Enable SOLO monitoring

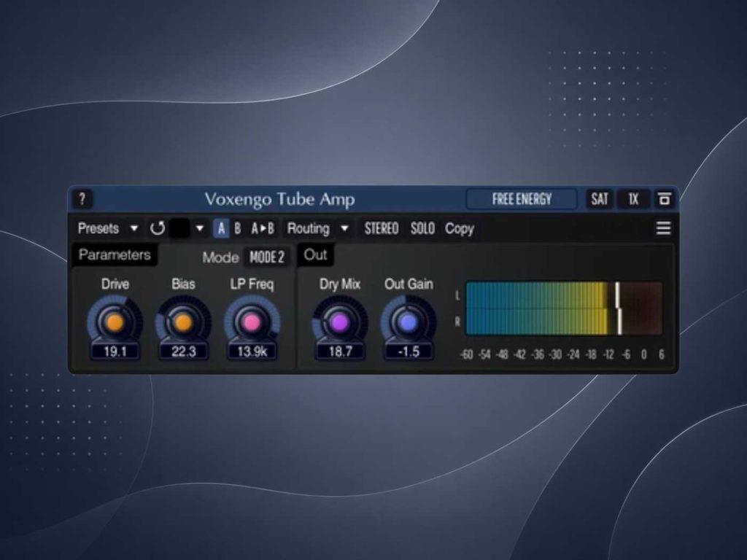point(422,228)
